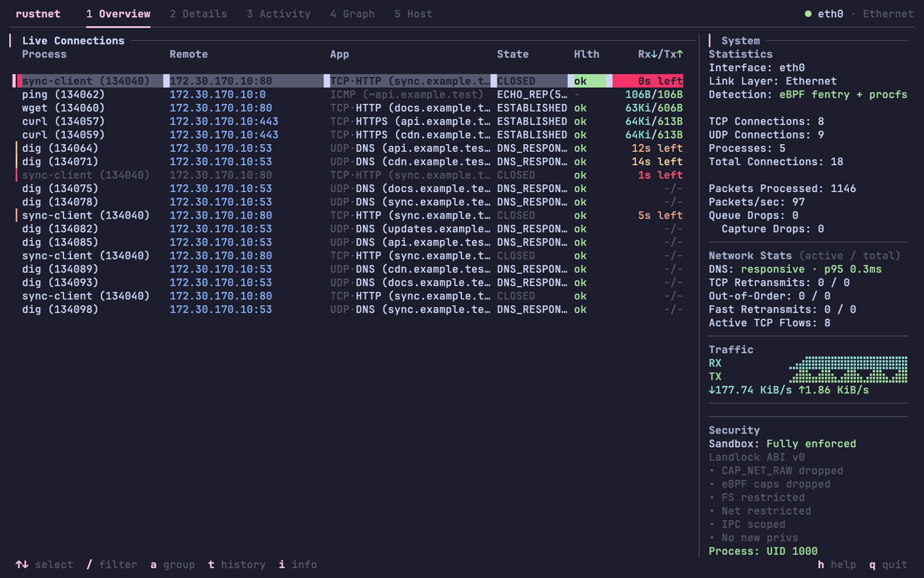Select the dig (134082) updates.example row
Screen dimensions: 924x578
point(349,229)
